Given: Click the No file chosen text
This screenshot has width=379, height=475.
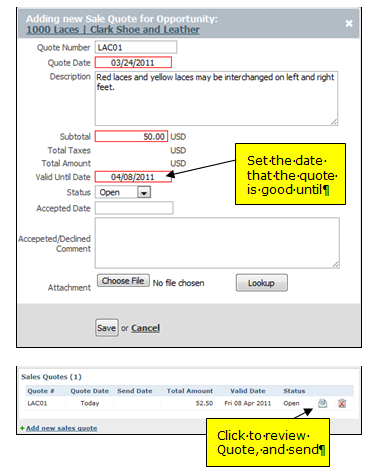Looking at the screenshot, I should (x=178, y=283).
